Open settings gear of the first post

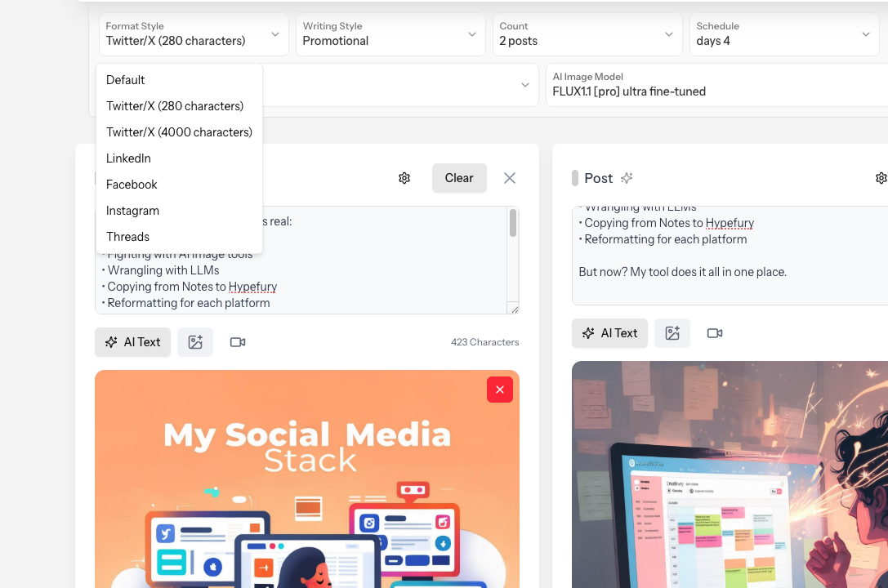coord(404,178)
